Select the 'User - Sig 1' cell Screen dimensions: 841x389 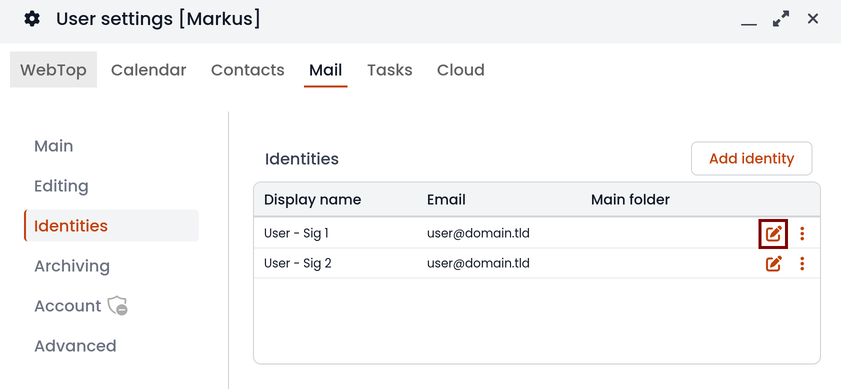point(296,233)
